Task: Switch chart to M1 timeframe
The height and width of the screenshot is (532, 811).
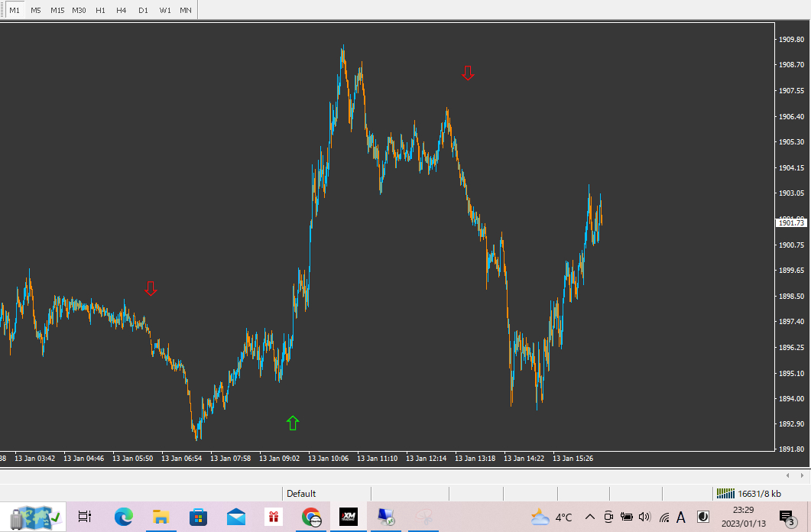Action: (x=14, y=11)
